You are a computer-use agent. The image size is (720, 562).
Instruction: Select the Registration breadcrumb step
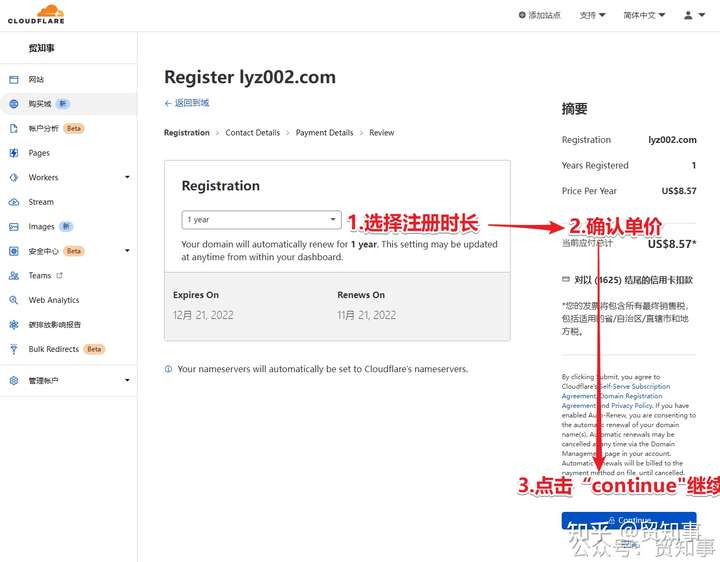coord(186,133)
